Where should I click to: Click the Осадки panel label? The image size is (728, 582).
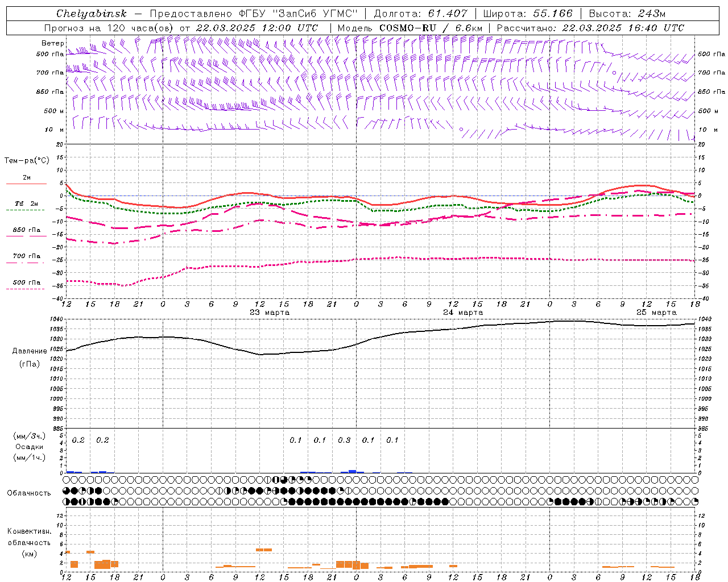click(x=30, y=447)
